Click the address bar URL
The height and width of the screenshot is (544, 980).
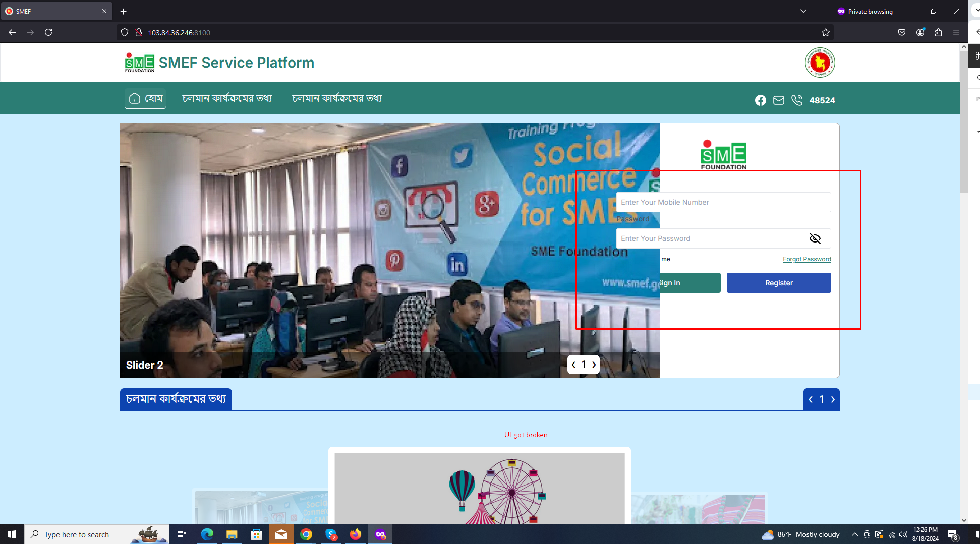click(x=179, y=32)
